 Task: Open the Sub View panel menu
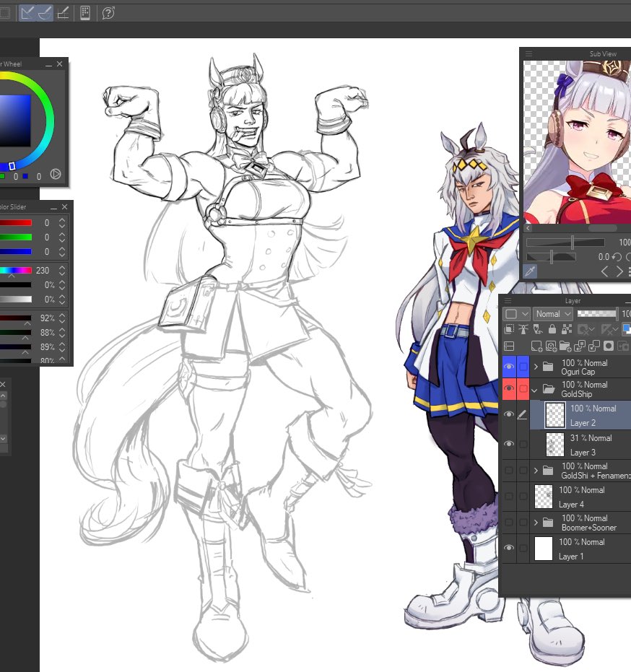point(529,53)
